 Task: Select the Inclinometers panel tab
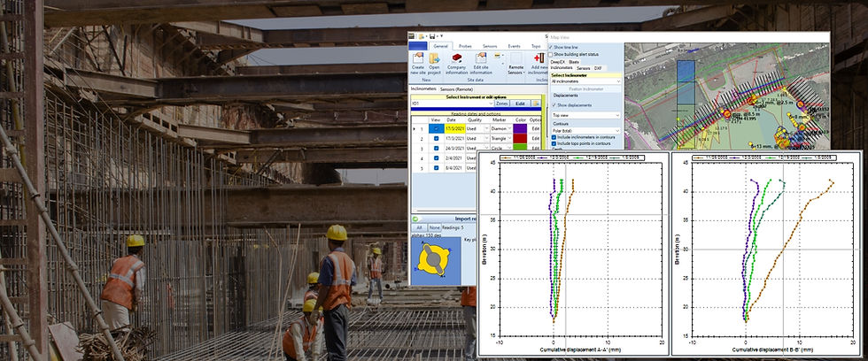(x=423, y=89)
